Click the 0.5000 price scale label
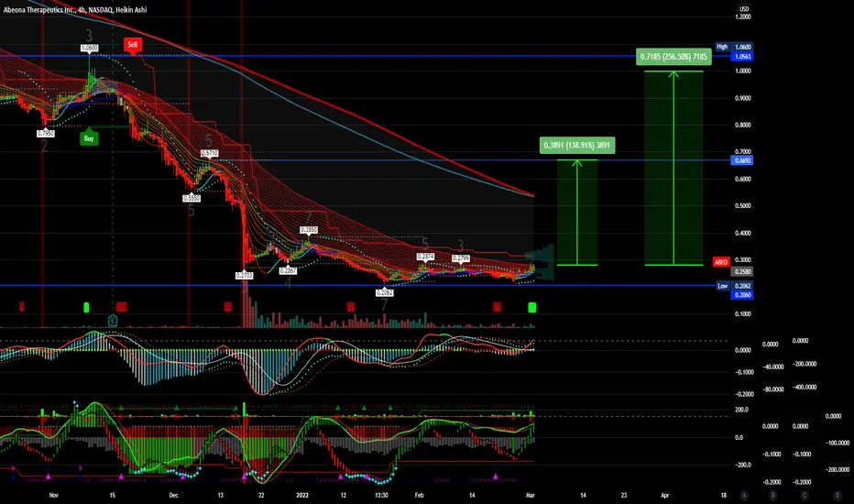 [743, 206]
